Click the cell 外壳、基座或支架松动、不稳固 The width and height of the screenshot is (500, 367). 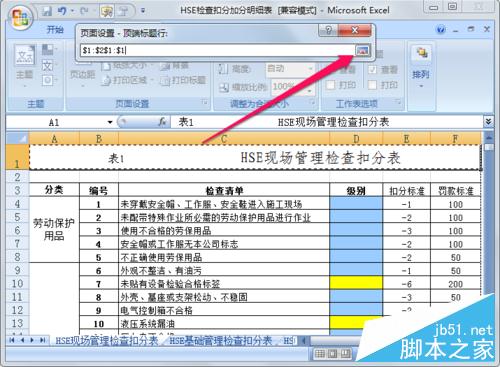pos(224,297)
